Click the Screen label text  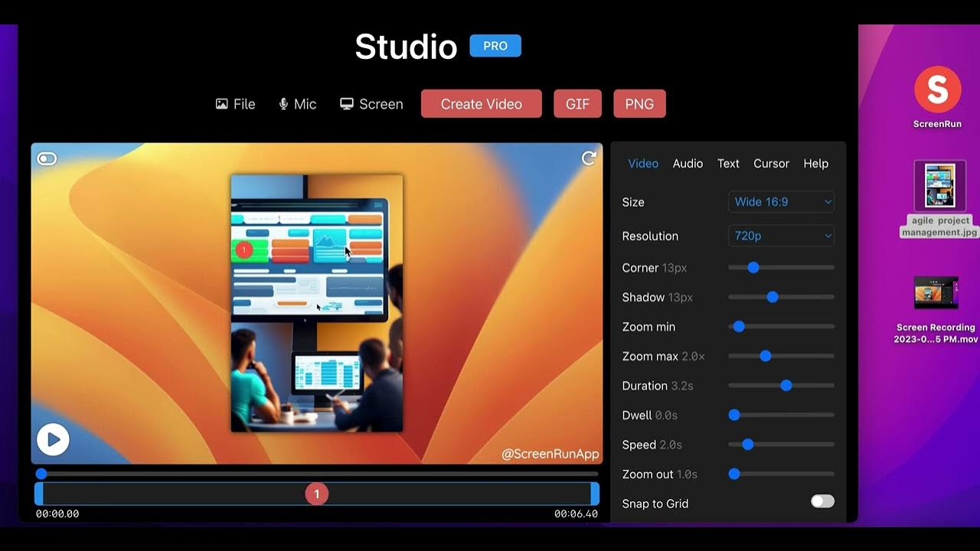pos(381,104)
